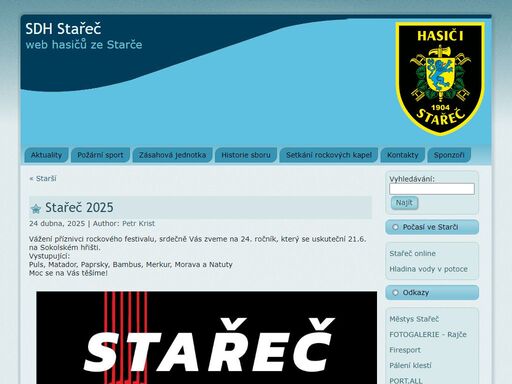Visit the Městys Stařeč link

(414, 319)
